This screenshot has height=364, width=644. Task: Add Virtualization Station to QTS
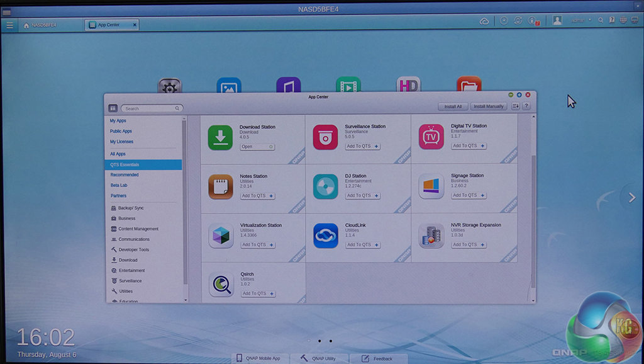(258, 245)
